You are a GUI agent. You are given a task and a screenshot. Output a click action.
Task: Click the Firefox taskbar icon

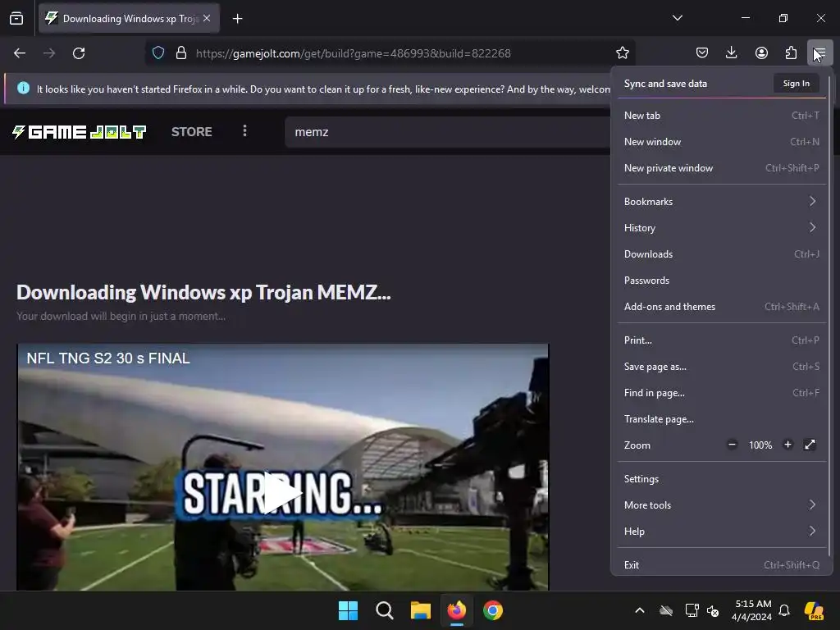tap(456, 610)
